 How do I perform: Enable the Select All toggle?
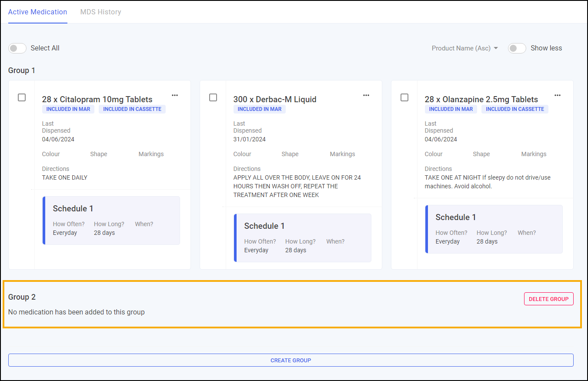[17, 48]
